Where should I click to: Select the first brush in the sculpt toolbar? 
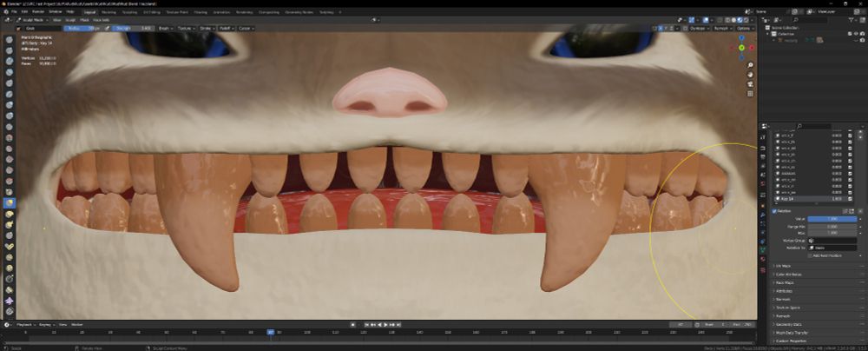[10, 40]
